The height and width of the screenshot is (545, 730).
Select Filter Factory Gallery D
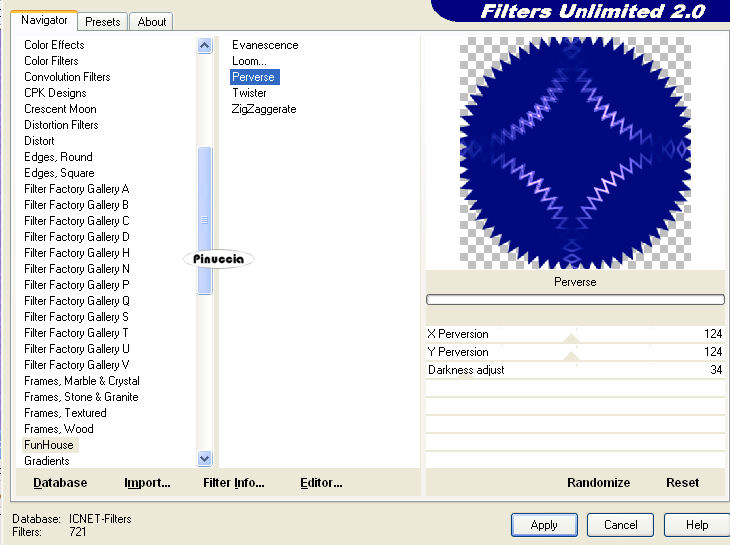tap(76, 237)
